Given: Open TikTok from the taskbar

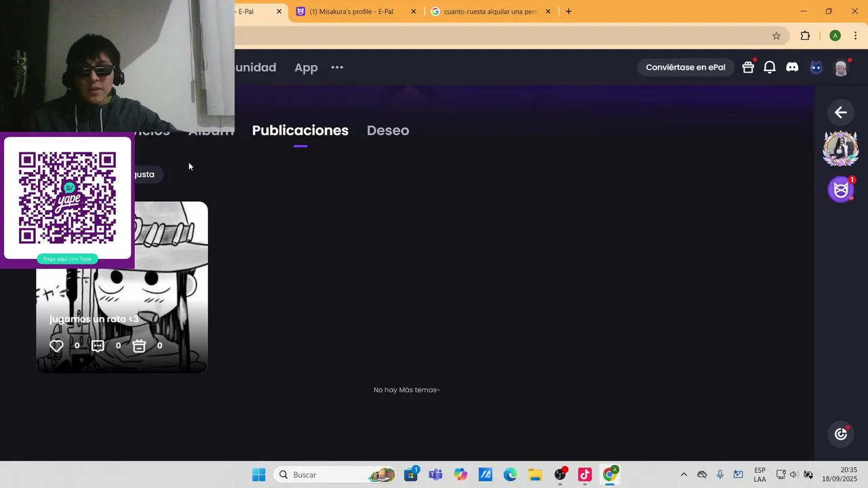Looking at the screenshot, I should pos(585,474).
